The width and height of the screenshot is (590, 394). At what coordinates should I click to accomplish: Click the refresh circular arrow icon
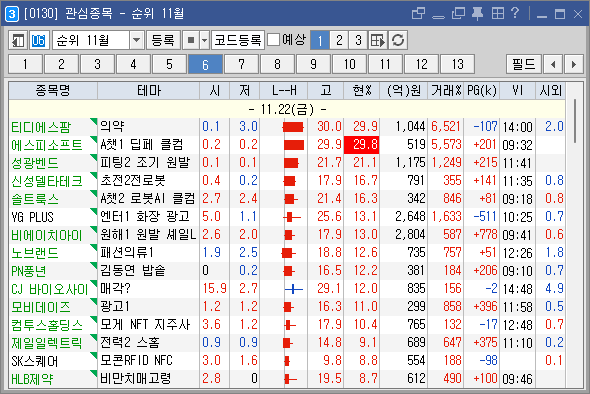(x=398, y=40)
